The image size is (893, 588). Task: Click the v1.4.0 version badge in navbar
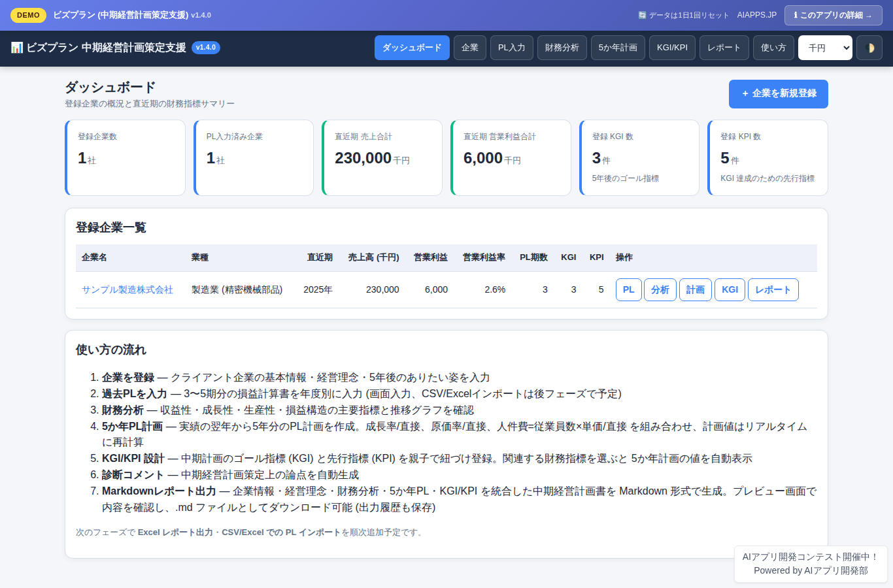(x=206, y=48)
